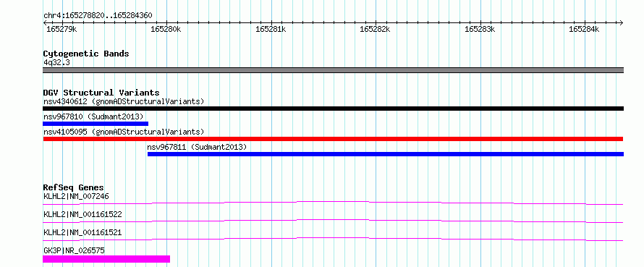Click the 165279k ruler tick label
The image size is (644, 267).
pos(62,29)
